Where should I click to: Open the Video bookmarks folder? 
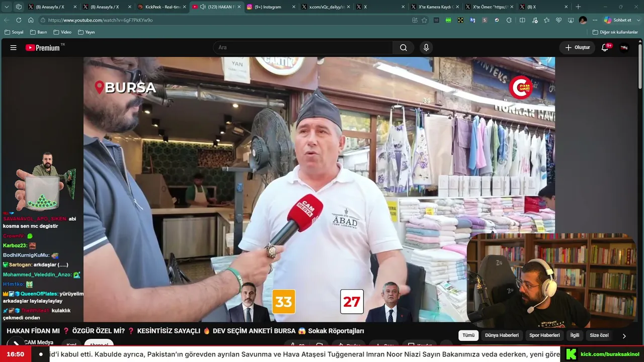62,32
